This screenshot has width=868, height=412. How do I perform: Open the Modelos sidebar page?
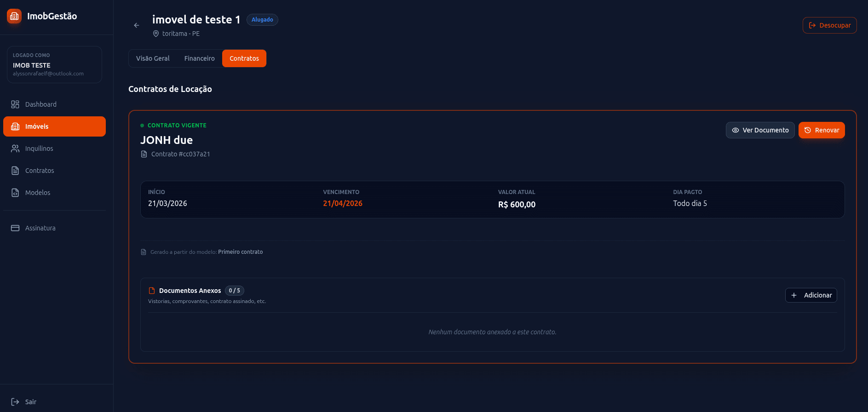pyautogui.click(x=38, y=193)
